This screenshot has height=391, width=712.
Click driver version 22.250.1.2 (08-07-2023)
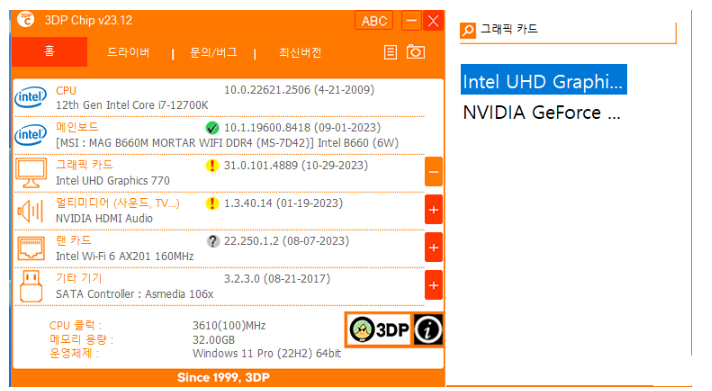point(286,241)
